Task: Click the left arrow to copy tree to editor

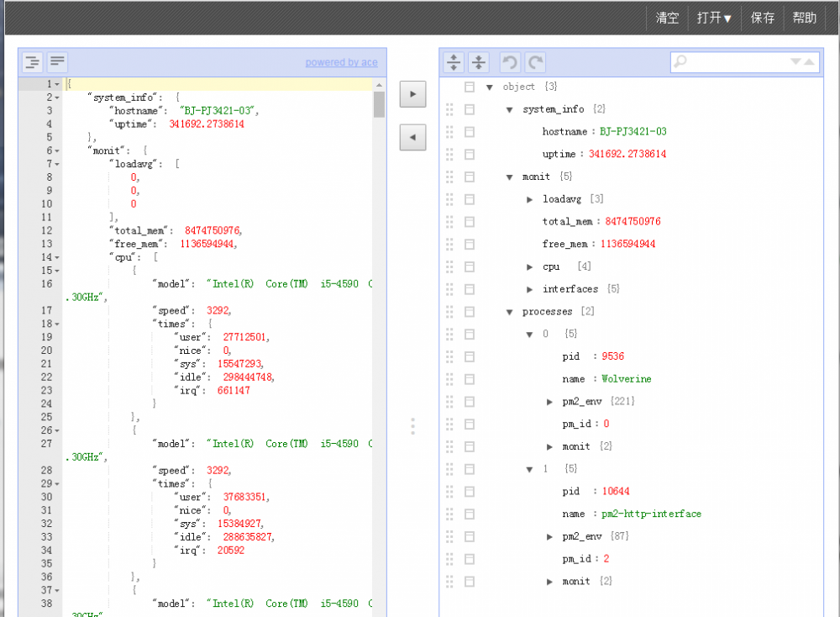Action: coord(412,137)
